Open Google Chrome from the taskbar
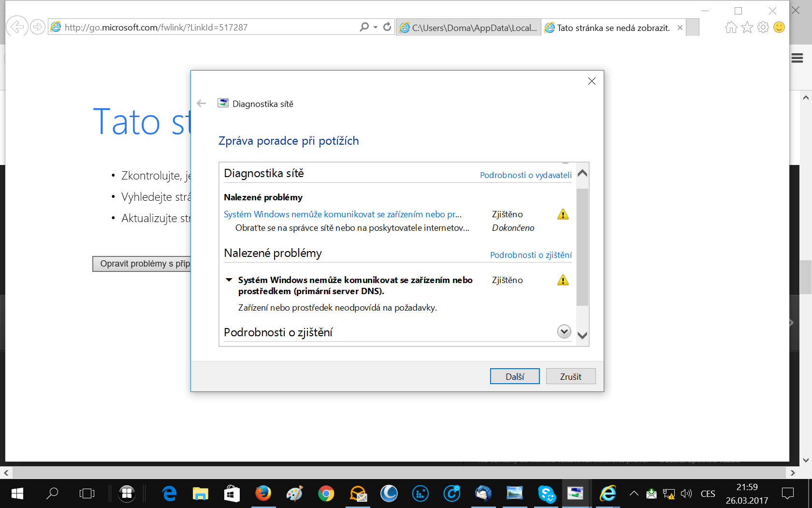The height and width of the screenshot is (508, 812). pos(326,493)
